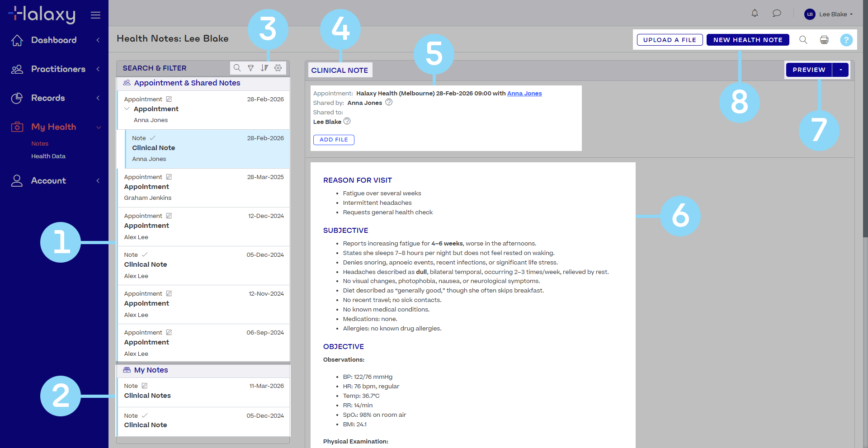Click the print icon in the header
868x448 pixels.
(824, 40)
